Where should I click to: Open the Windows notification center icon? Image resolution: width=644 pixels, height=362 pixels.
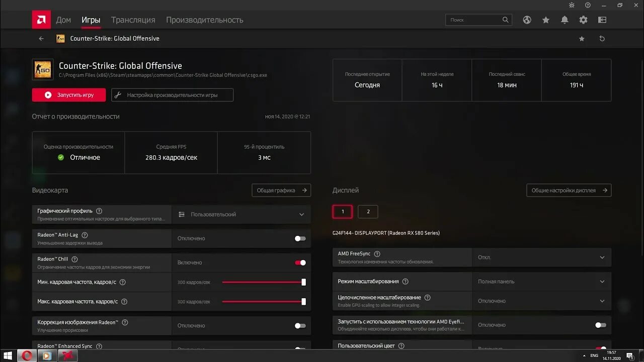point(629,356)
